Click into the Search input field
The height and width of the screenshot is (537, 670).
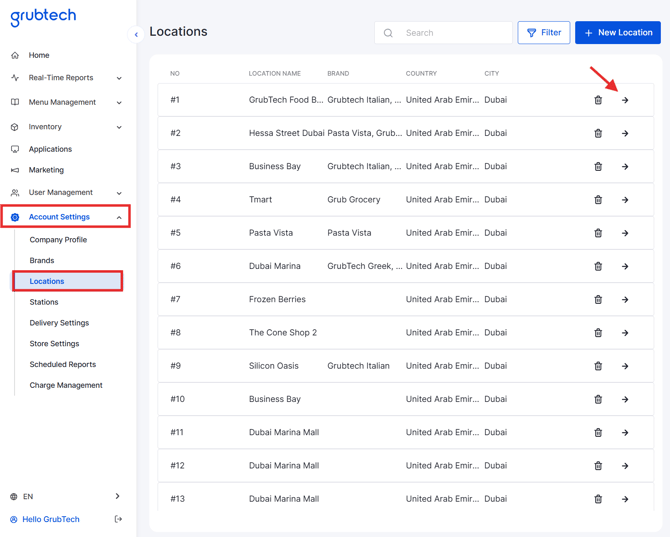(444, 33)
